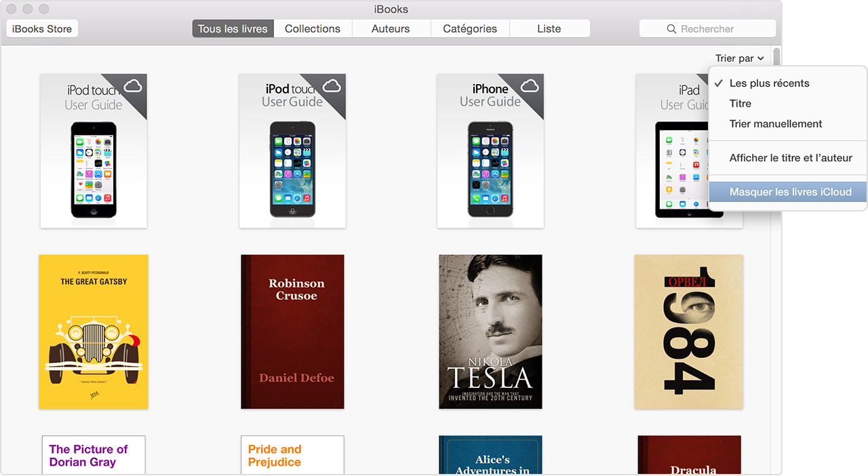
Task: Click the cloud badge on second iPod touch guide
Action: point(332,86)
